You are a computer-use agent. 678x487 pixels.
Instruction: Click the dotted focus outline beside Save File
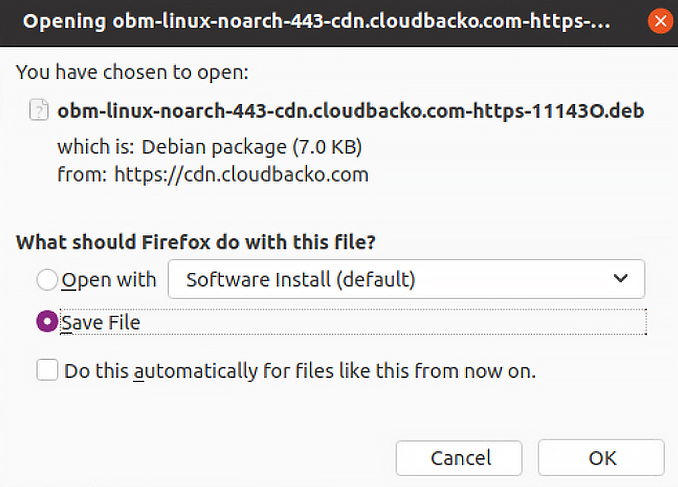click(x=400, y=322)
